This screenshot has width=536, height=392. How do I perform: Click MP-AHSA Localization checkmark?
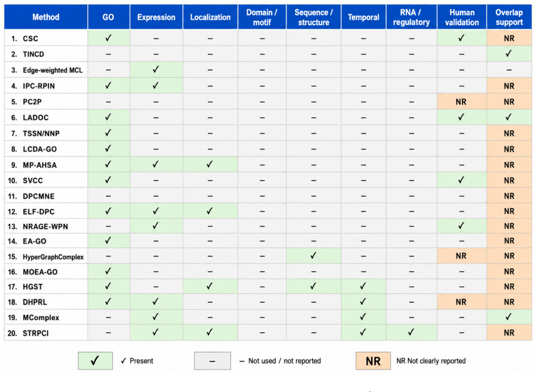pos(210,164)
